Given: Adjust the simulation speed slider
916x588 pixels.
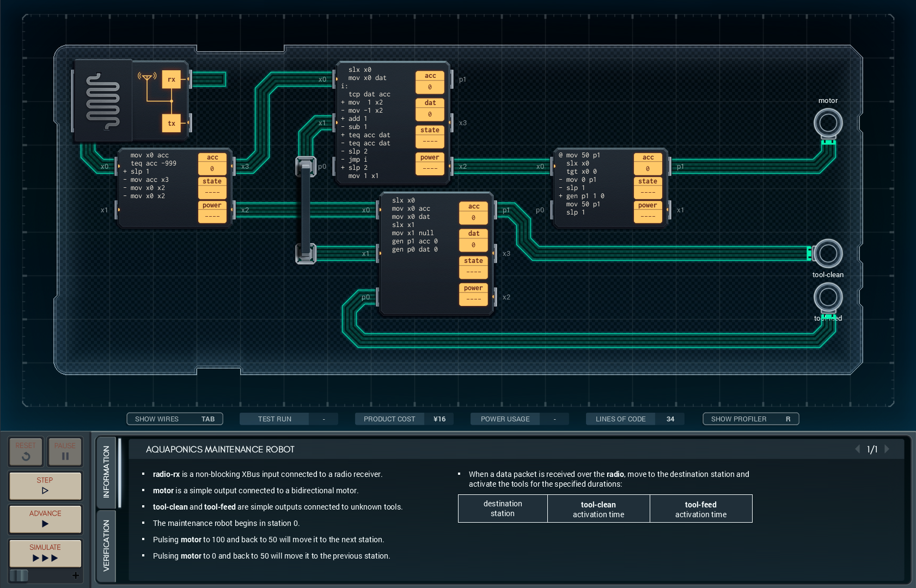Looking at the screenshot, I should 19,575.
